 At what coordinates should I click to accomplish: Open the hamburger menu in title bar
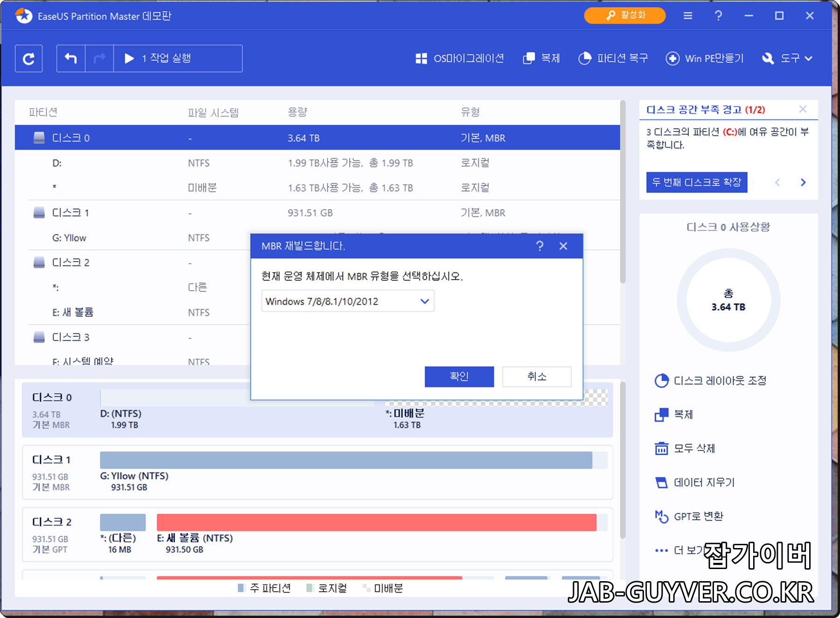pyautogui.click(x=688, y=16)
